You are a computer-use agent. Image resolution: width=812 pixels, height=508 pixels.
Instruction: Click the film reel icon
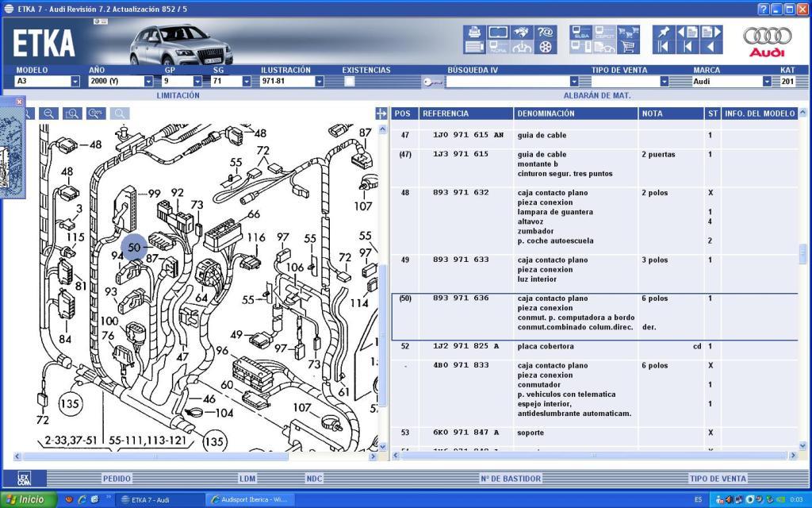(546, 47)
